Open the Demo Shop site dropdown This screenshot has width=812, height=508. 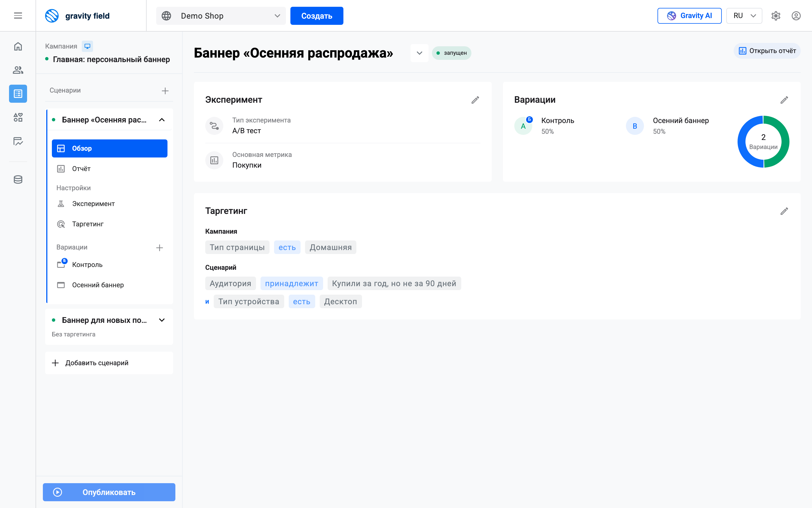click(221, 16)
